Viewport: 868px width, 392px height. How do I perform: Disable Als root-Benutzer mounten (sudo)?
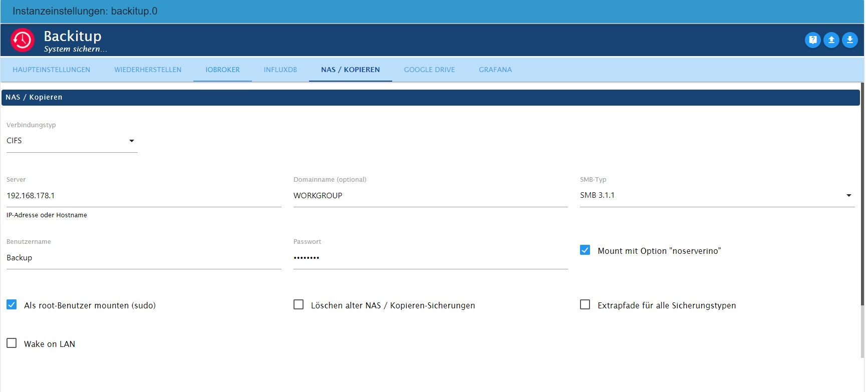(12, 304)
